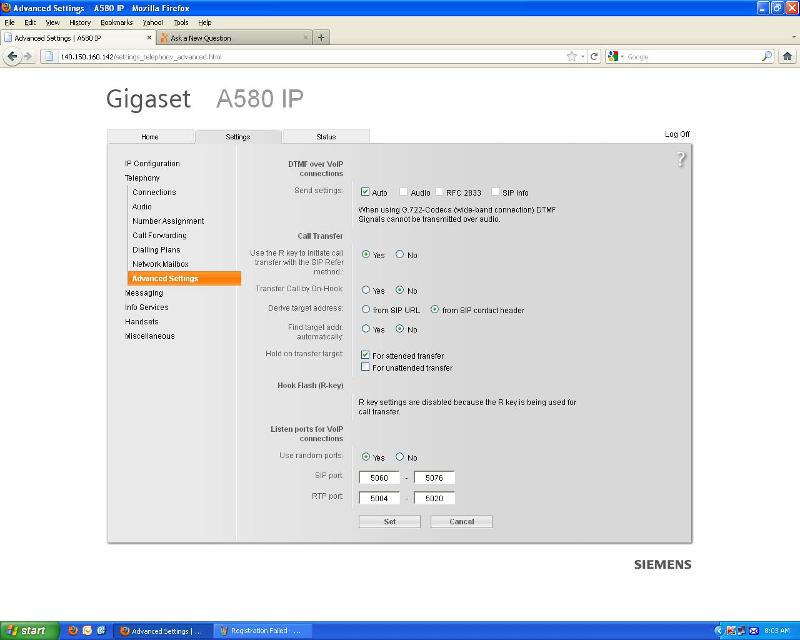Expand hidden system tray icons arrow
Image resolution: width=800 pixels, height=640 pixels.
pos(719,631)
